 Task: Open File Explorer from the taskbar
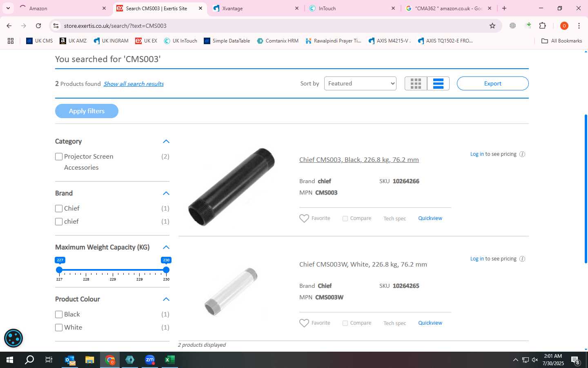click(x=90, y=360)
